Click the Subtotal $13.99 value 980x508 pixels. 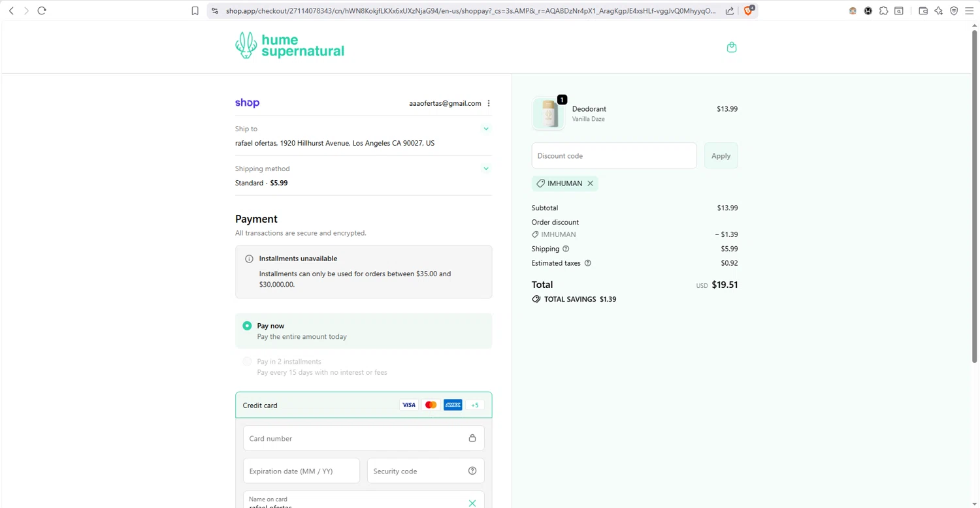pos(727,208)
